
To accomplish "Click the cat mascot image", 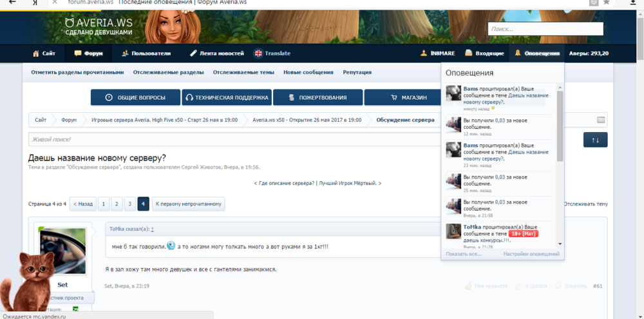I will pos(28,280).
